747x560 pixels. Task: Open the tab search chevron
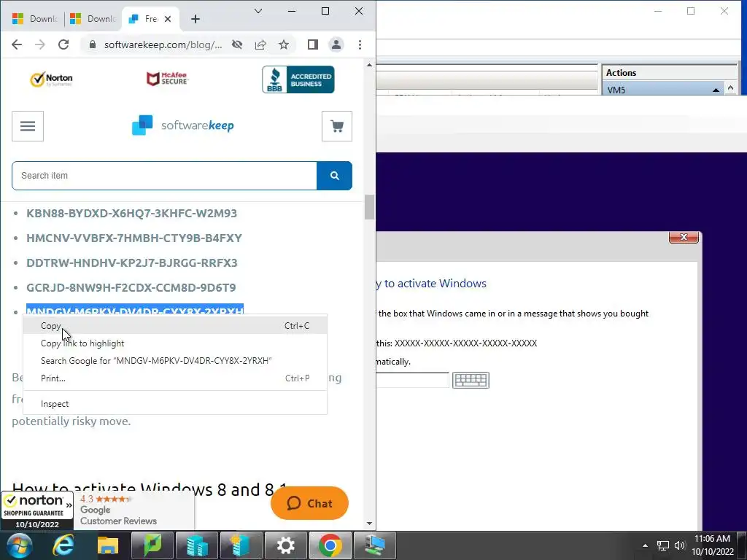coord(258,11)
